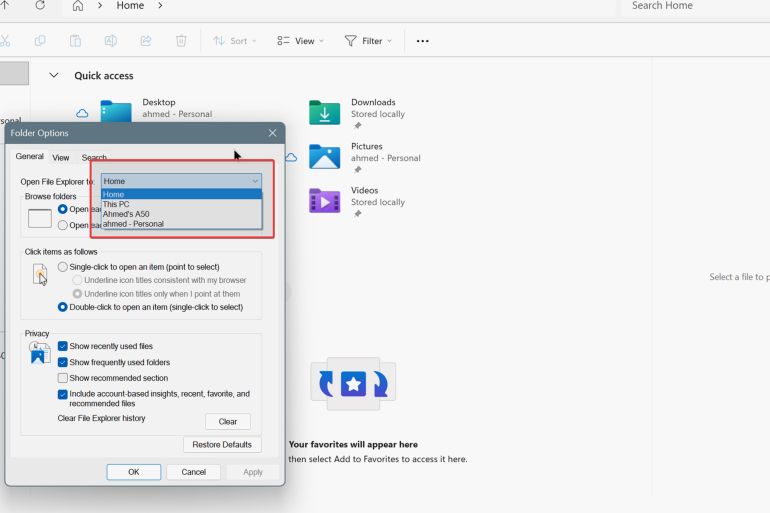Click the Downloads folder icon
This screenshot has height=513, width=770.
[325, 113]
